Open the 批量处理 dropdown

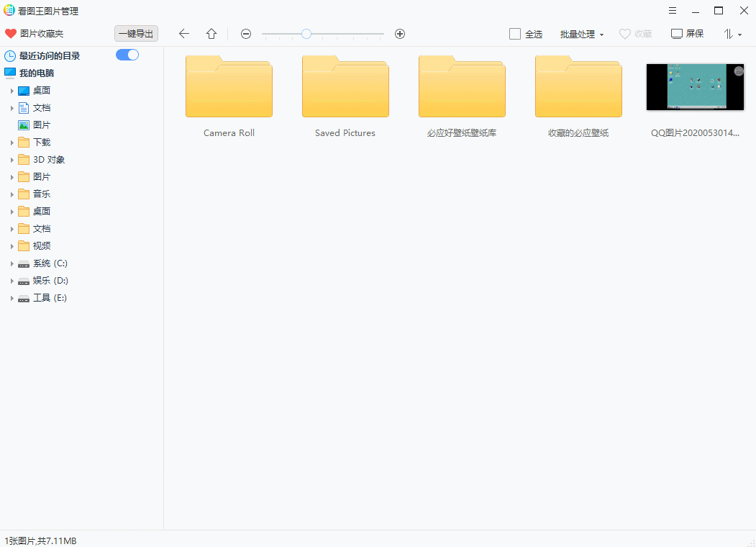tap(581, 35)
